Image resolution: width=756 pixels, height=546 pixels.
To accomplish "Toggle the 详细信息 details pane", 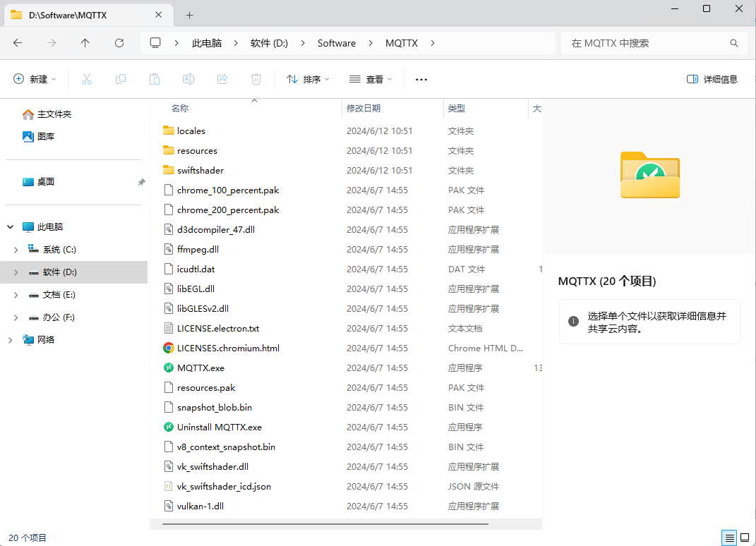I will click(712, 79).
